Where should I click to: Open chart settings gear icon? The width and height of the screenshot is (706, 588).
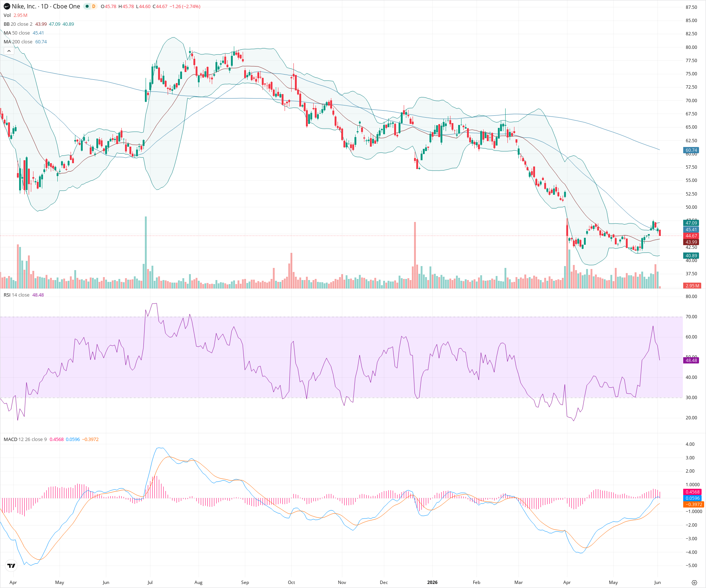(x=694, y=582)
